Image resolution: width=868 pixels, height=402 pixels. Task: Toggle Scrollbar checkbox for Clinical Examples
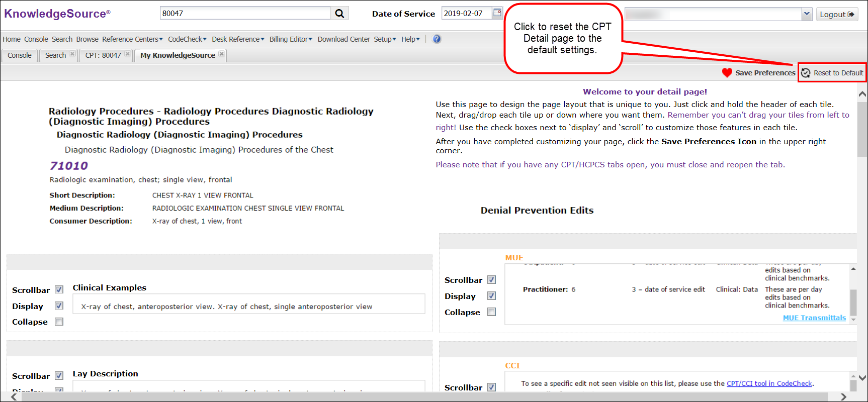[x=59, y=290]
